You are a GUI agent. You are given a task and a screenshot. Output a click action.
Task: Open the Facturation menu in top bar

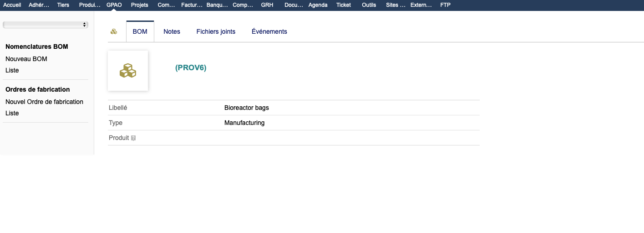pyautogui.click(x=192, y=5)
